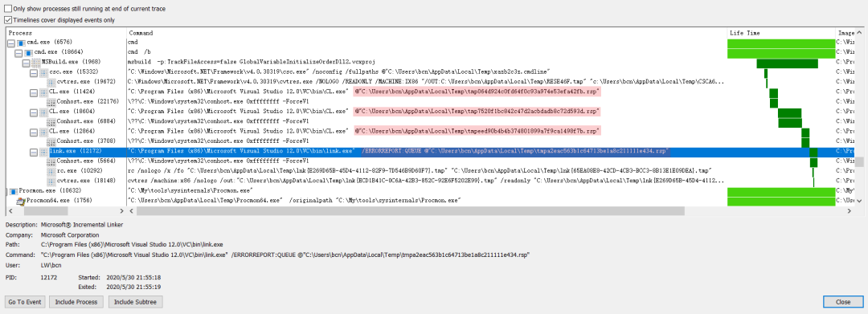
Task: Click Description value 'Microsoft® Incremental Linker'
Action: tap(83, 225)
